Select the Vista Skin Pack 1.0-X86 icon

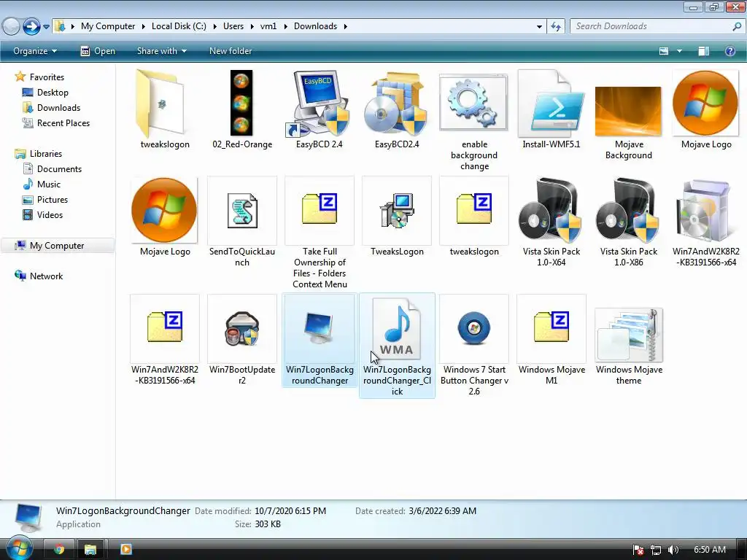(x=628, y=211)
